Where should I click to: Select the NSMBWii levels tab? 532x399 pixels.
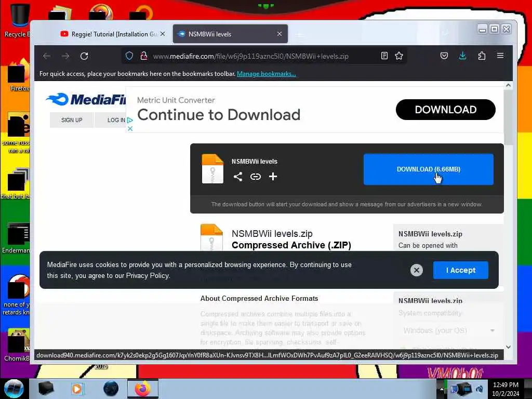230,34
